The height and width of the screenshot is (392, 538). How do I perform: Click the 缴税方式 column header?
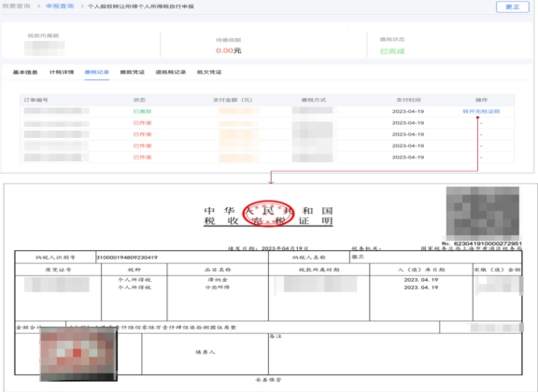[x=314, y=100]
